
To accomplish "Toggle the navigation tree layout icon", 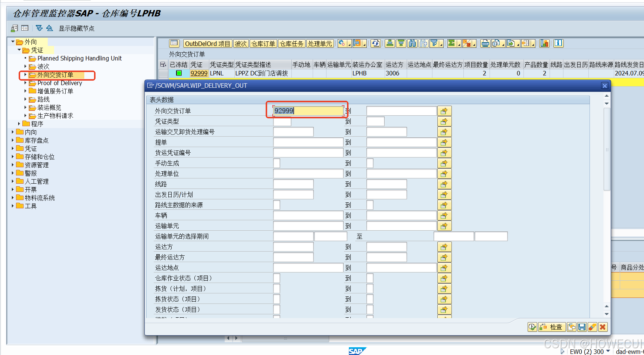I will (x=25, y=28).
